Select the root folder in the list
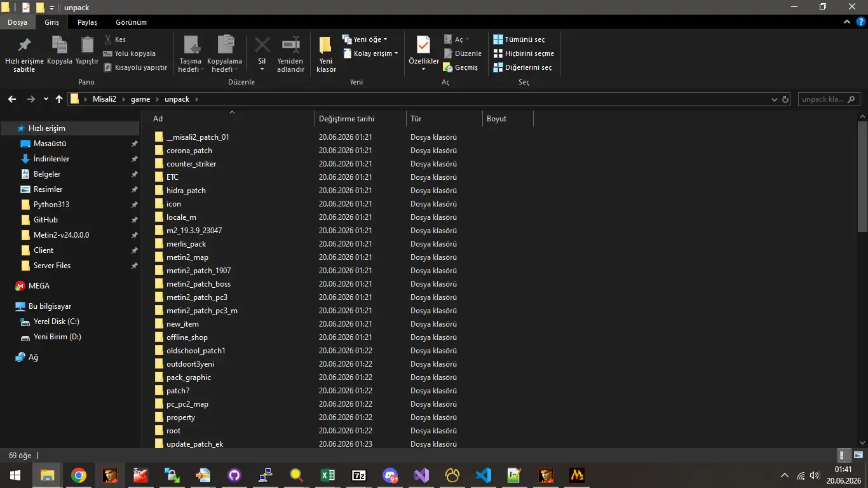Image resolution: width=868 pixels, height=488 pixels. coord(173,431)
